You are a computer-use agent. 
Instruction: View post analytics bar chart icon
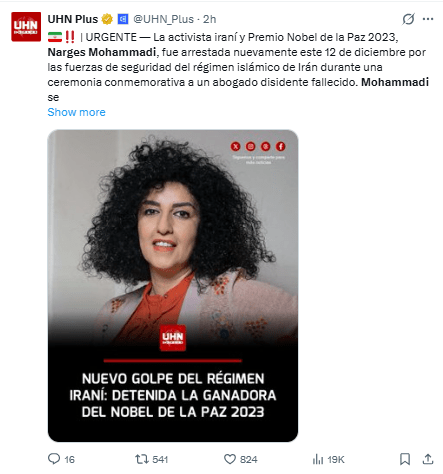(x=318, y=459)
